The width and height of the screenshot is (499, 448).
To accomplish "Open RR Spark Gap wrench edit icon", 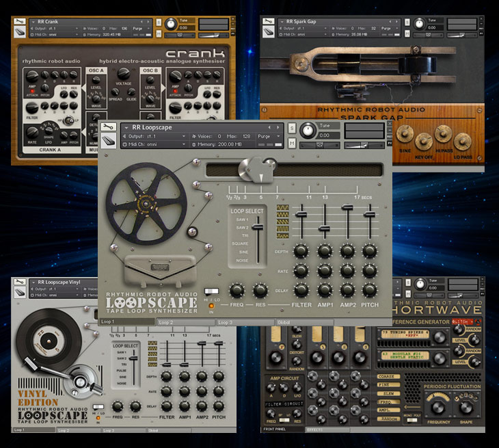I will click(268, 21).
